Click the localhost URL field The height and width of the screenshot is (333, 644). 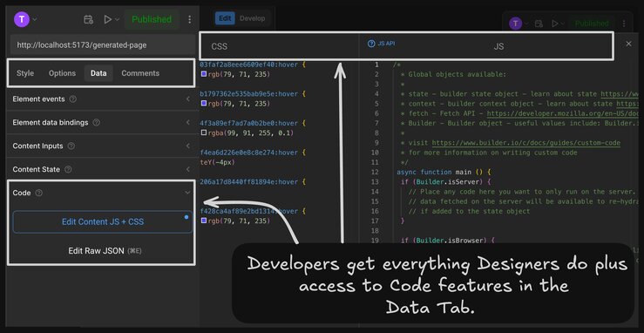[102, 45]
